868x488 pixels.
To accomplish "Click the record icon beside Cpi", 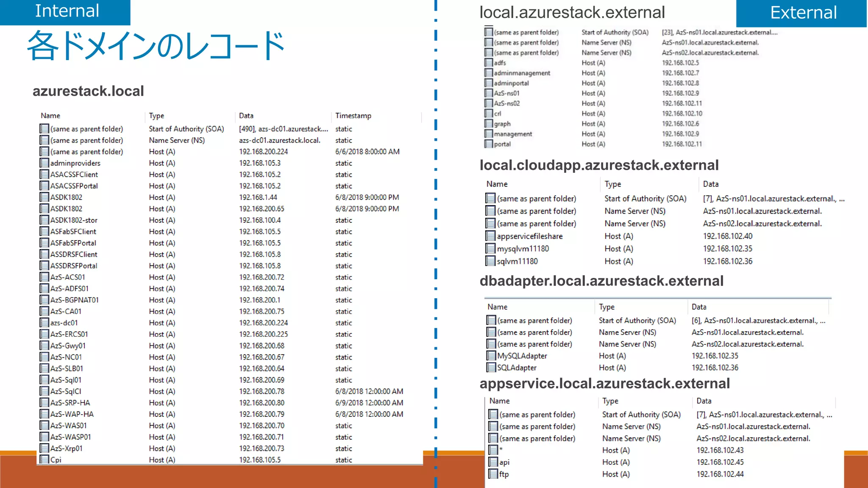I will click(x=44, y=460).
